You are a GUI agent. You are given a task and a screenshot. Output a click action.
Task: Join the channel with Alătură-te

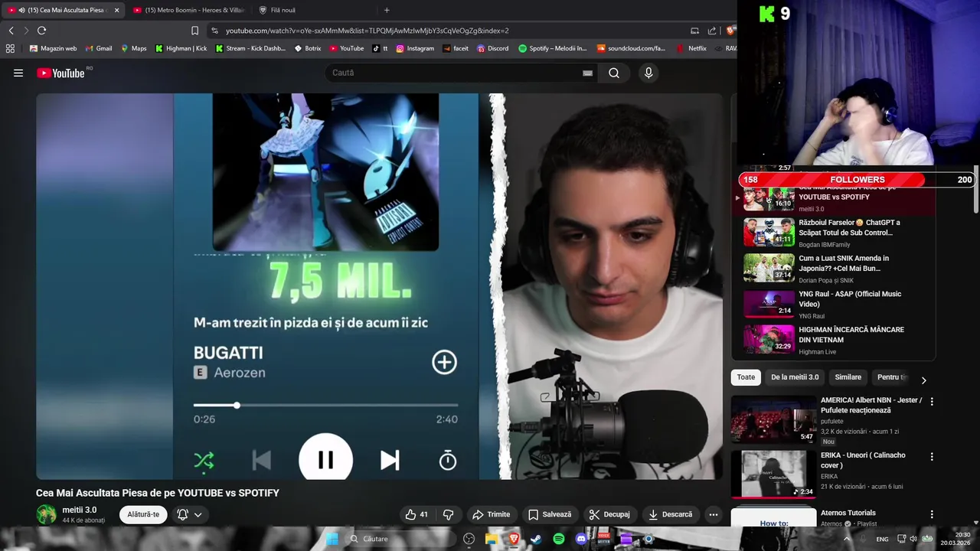coord(143,514)
